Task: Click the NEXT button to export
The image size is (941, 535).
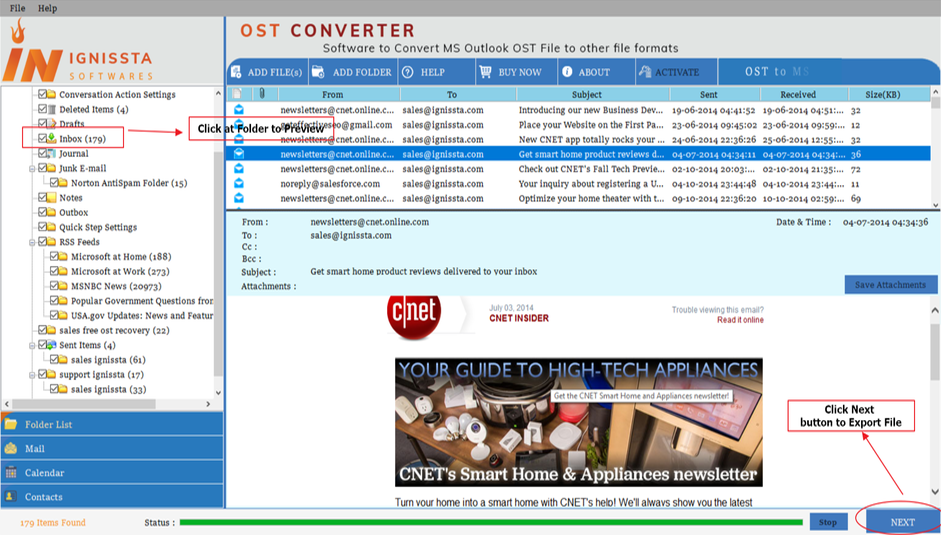Action: pyautogui.click(x=902, y=522)
